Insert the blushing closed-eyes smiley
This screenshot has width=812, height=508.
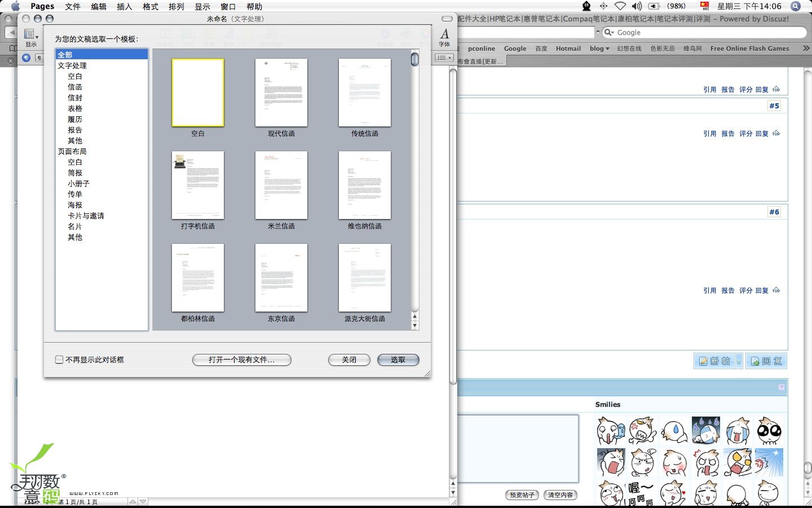click(x=674, y=463)
